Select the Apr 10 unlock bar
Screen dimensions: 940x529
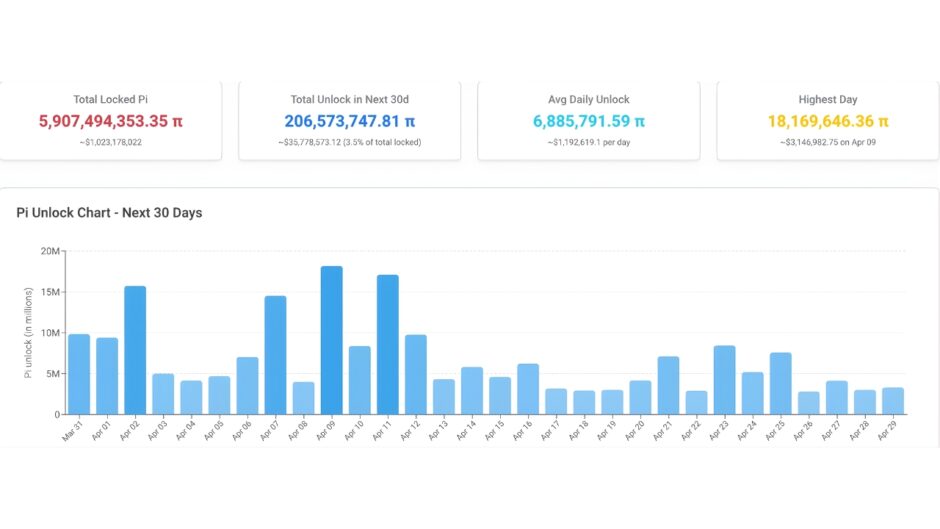pos(360,380)
